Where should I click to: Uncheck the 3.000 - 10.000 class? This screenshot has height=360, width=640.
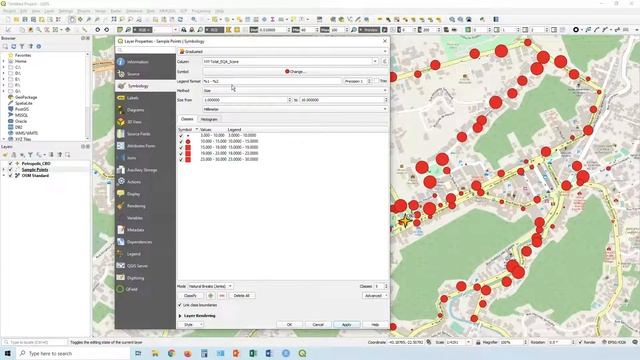coord(181,136)
